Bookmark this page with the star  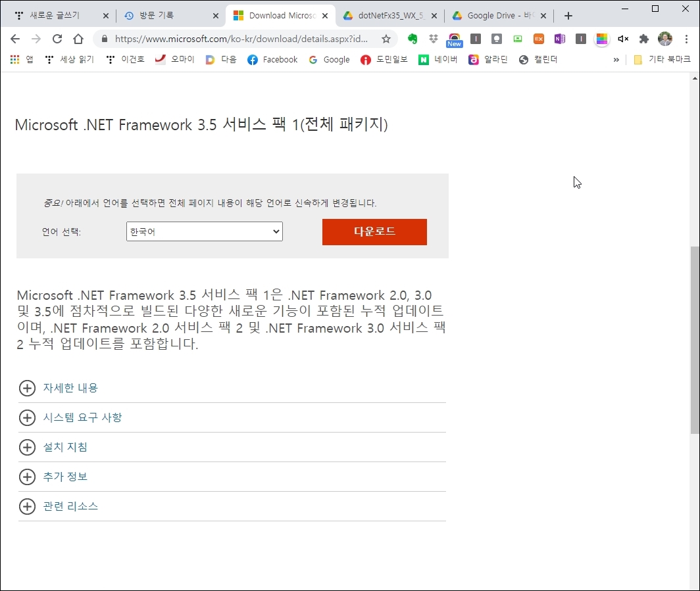(386, 39)
